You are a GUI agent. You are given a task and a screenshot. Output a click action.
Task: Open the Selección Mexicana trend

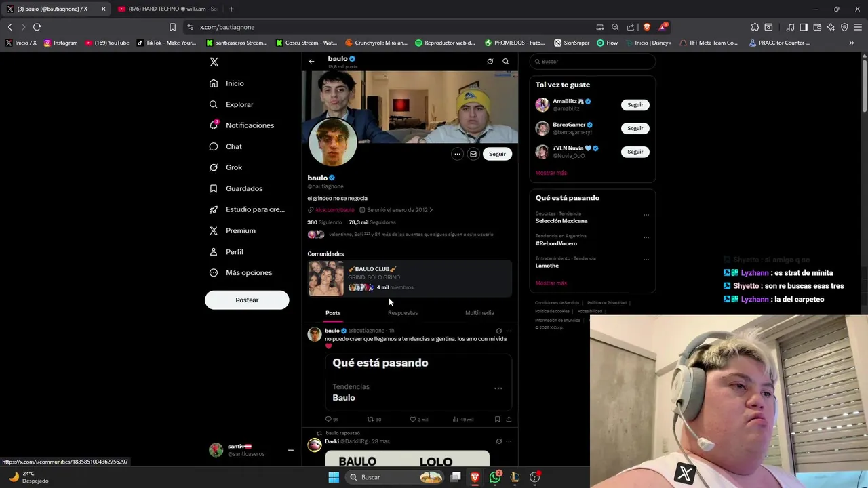(x=561, y=221)
